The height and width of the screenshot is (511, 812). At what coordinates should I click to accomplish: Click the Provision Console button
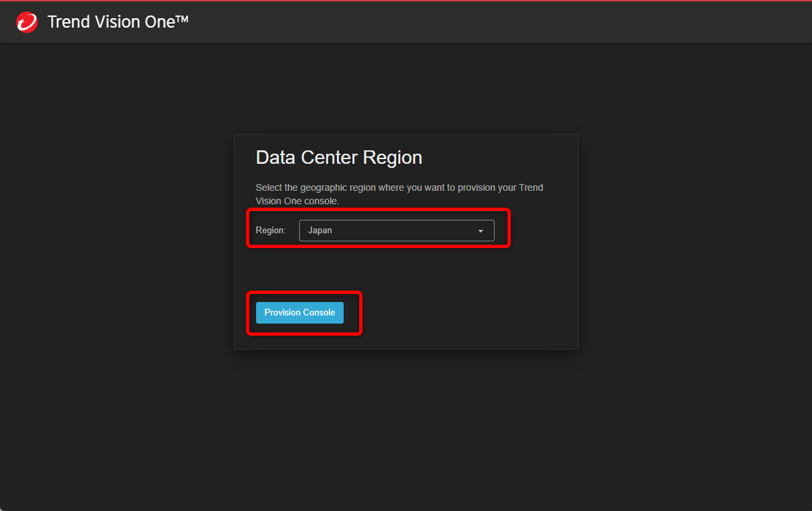click(x=300, y=313)
